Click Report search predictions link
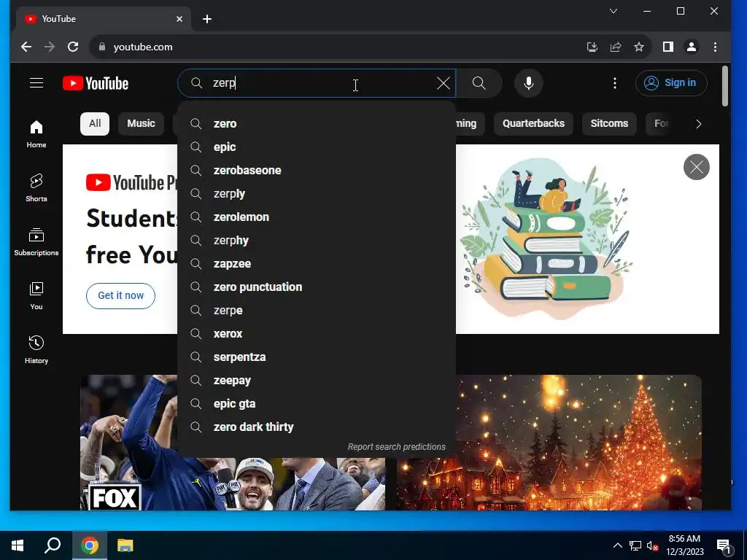 396,447
